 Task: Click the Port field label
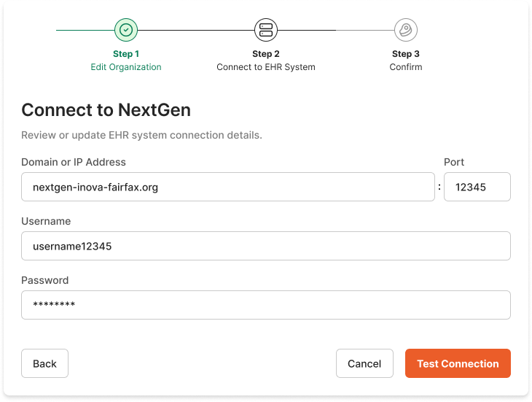[x=454, y=162]
